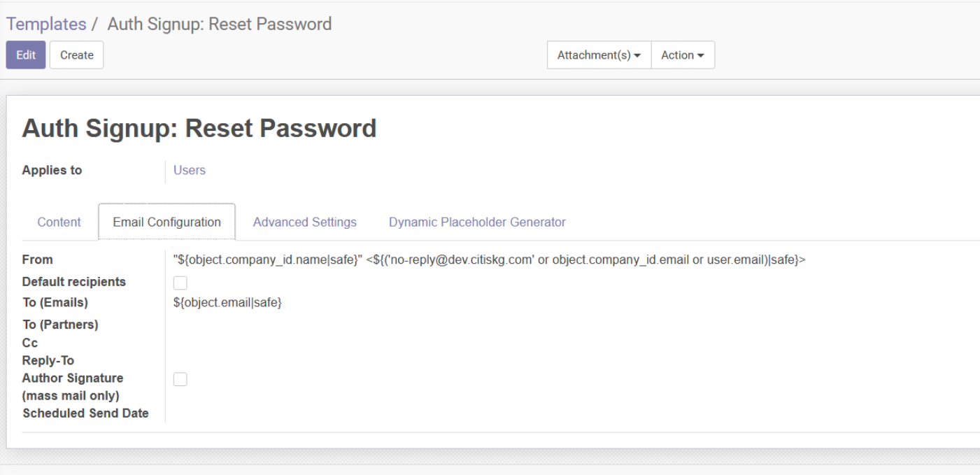Switch to the Content tab

(x=59, y=222)
